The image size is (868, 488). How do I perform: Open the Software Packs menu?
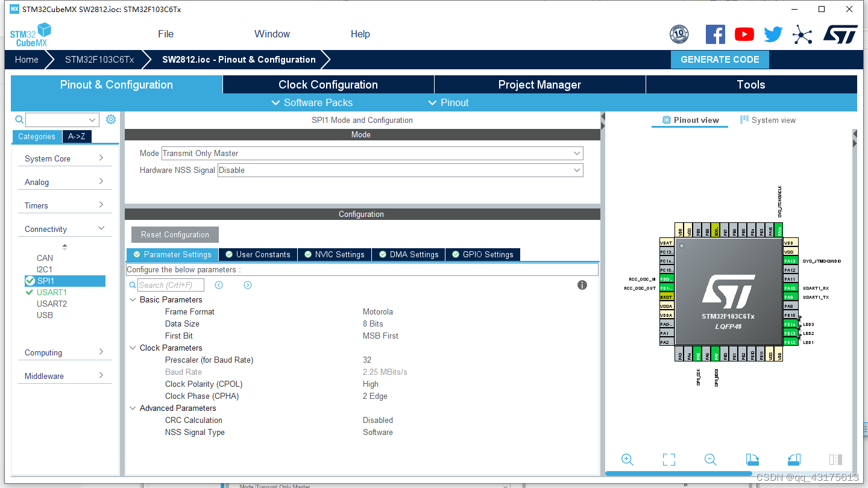point(312,102)
